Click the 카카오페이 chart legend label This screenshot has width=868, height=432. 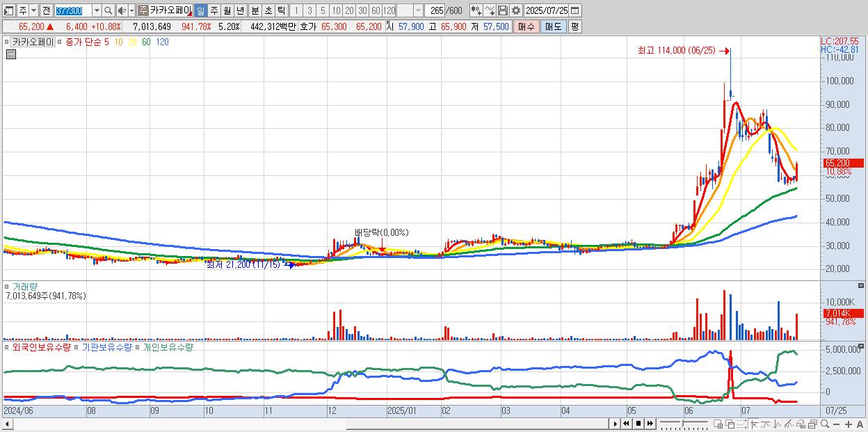tap(33, 42)
